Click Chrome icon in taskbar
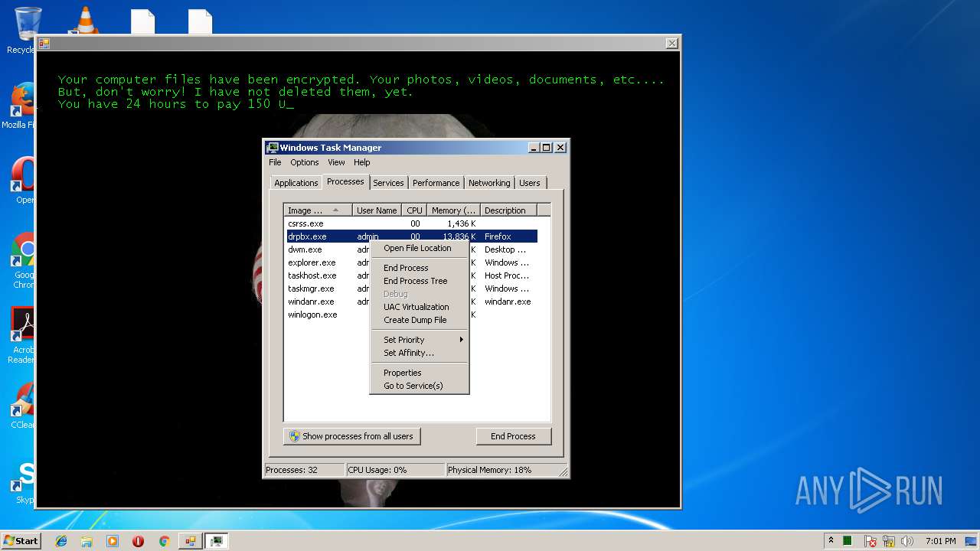Viewport: 980px width, 551px height. tap(164, 541)
